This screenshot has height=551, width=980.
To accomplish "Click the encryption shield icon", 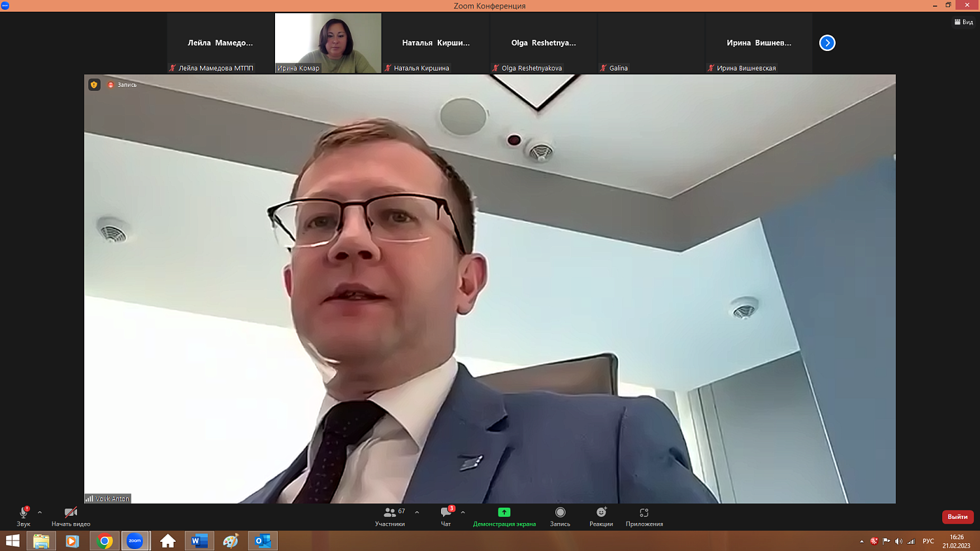I will (x=94, y=85).
